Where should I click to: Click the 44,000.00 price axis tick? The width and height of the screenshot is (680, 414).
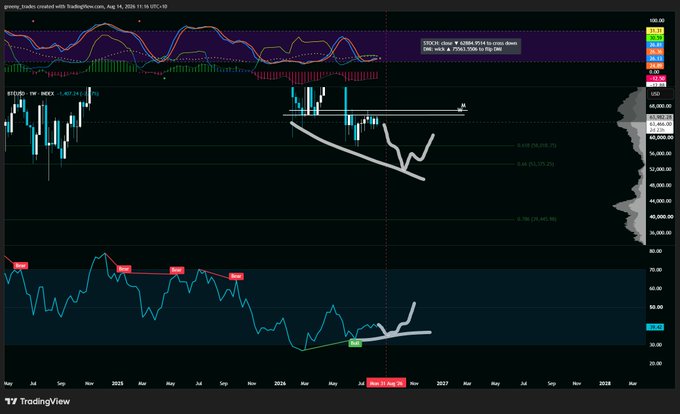(x=661, y=201)
